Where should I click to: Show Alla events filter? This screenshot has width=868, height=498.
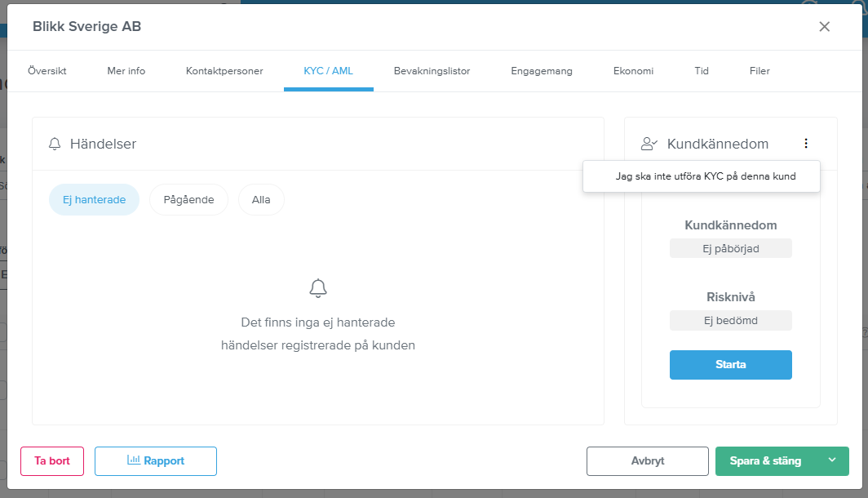click(261, 199)
